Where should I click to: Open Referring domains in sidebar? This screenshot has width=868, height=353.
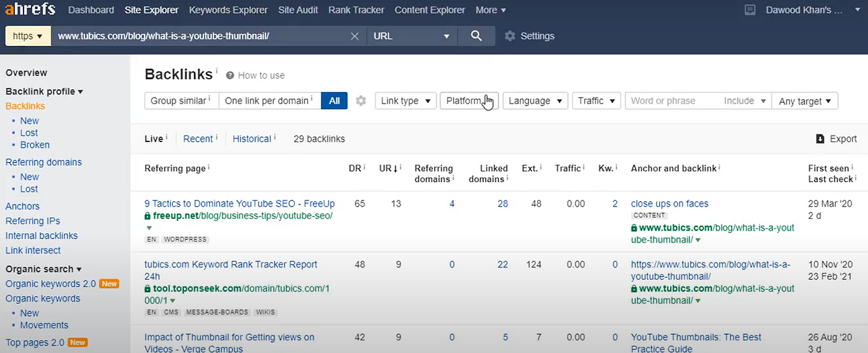[43, 162]
